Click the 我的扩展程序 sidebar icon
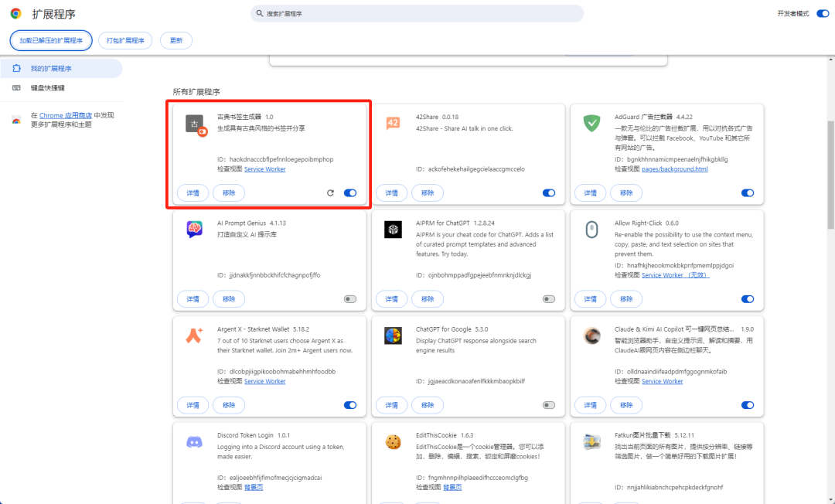The width and height of the screenshot is (835, 504). 16,68
